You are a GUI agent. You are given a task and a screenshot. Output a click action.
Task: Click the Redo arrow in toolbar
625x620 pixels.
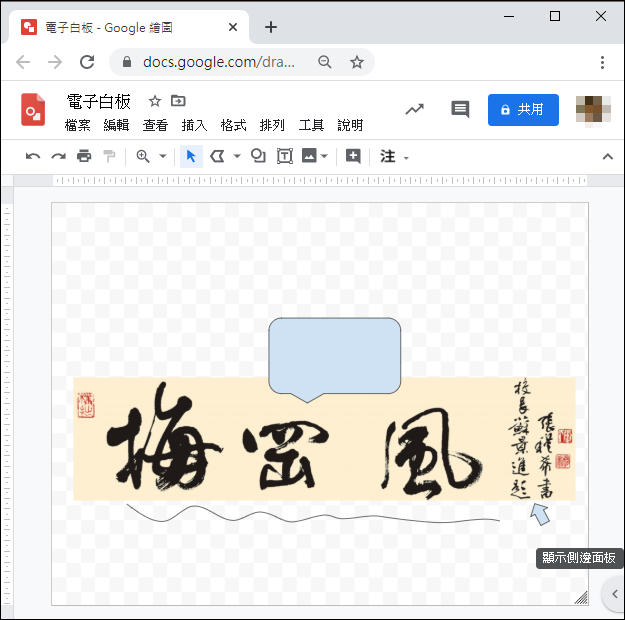(59, 156)
